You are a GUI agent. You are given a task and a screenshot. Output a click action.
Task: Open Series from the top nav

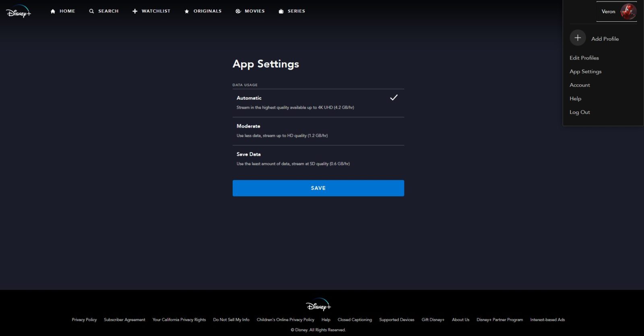[292, 11]
